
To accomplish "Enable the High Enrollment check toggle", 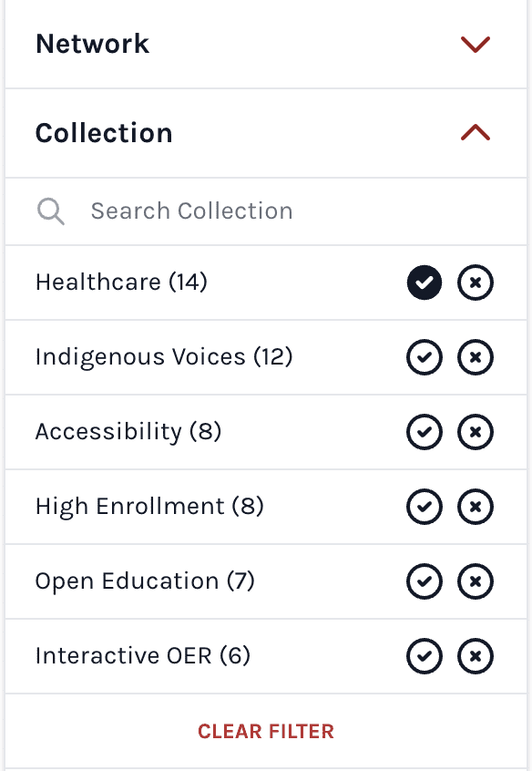I will pos(425,507).
